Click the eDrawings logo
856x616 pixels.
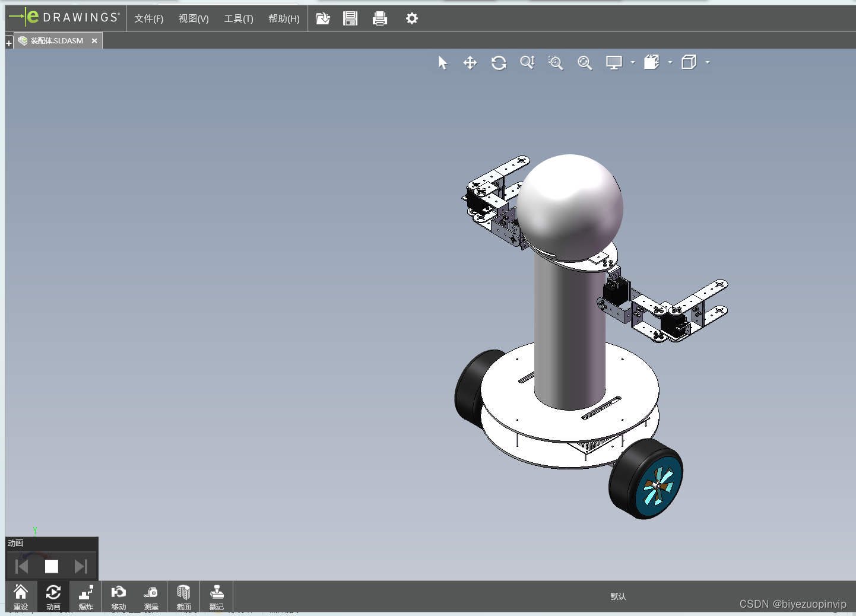[65, 17]
